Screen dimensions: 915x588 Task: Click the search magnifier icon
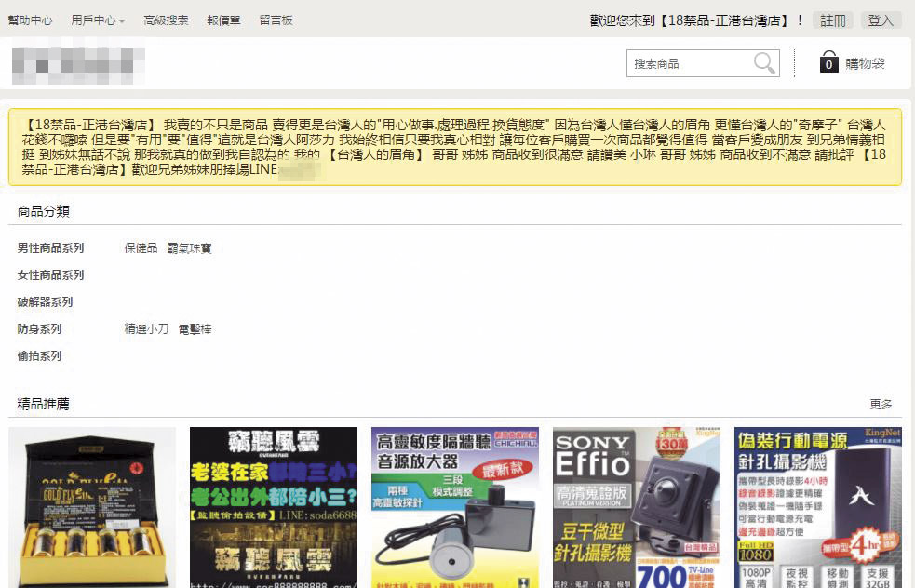[x=764, y=63]
